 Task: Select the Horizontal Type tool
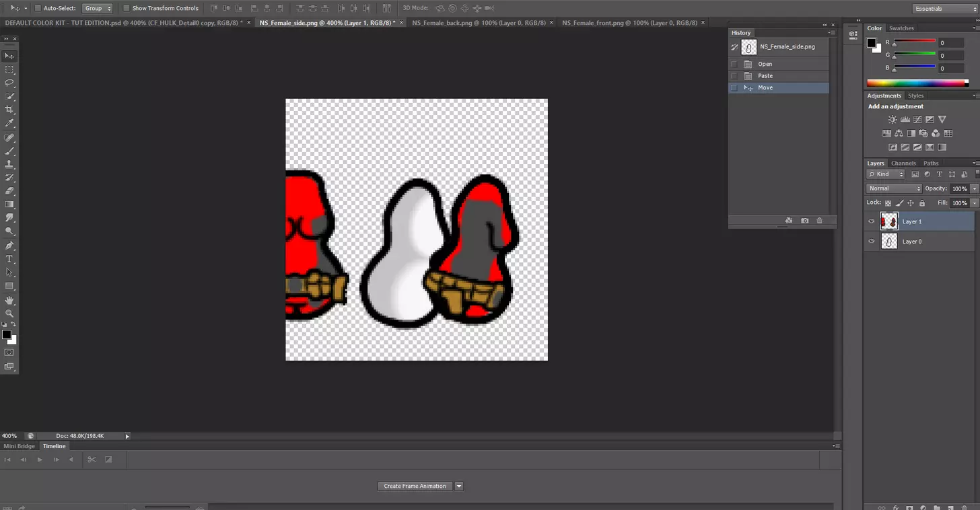coord(9,259)
